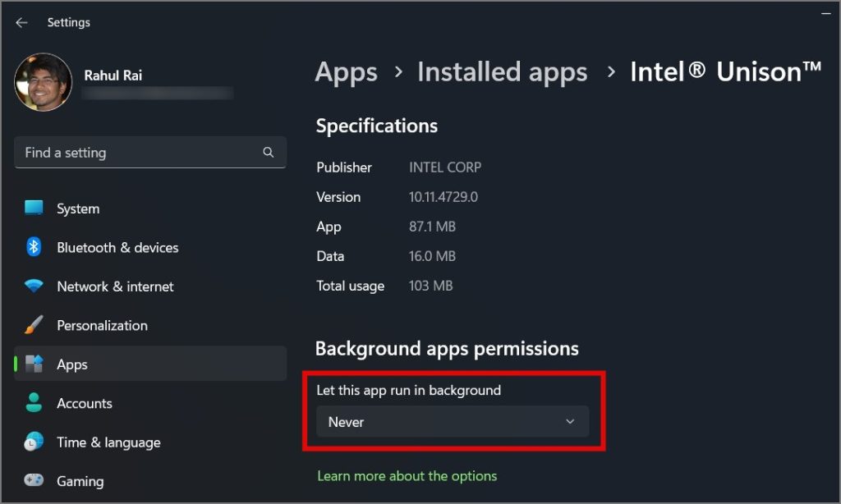Click the Apps icon in sidebar
Screen dimensions: 841x504
[x=34, y=364]
